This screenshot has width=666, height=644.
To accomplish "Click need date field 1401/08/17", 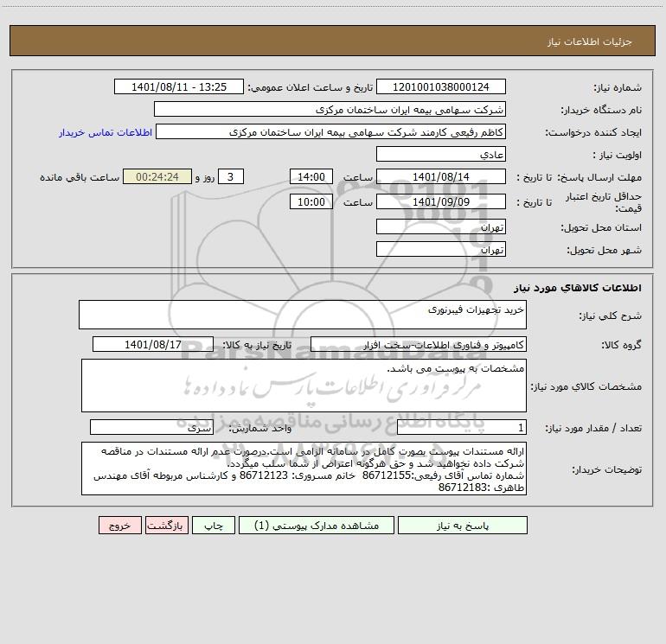I will tap(153, 345).
